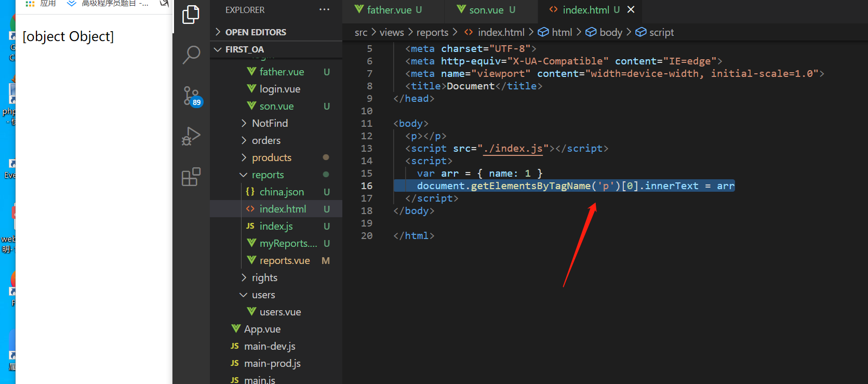Viewport: 868px width, 384px height.
Task: Open son.vue in the file tree
Action: tap(276, 106)
